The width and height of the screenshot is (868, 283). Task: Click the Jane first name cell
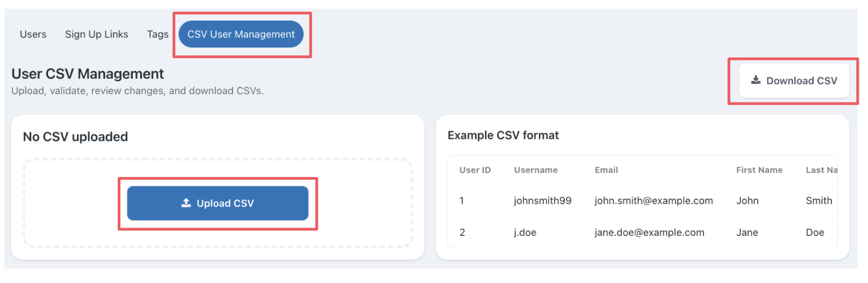(x=747, y=233)
